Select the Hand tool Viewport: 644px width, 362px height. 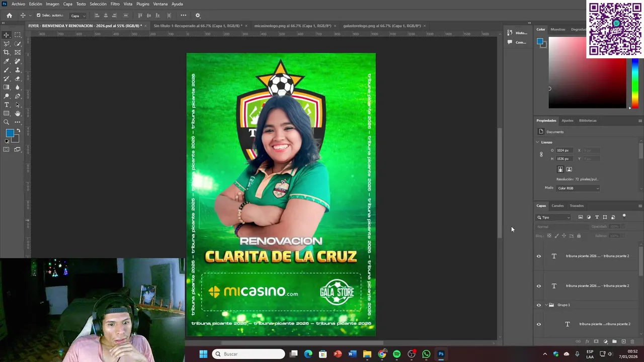(18, 114)
